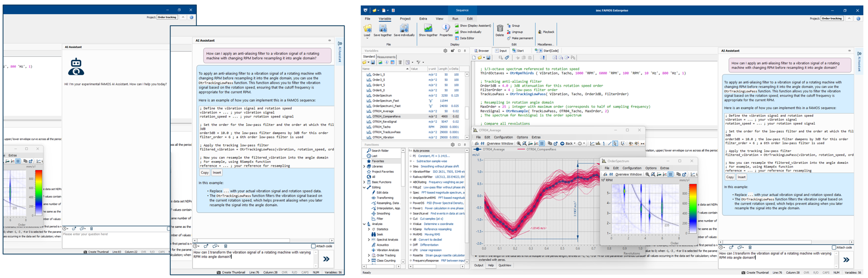Toggle grid button in OTR04_Average toolbar

pos(542,143)
